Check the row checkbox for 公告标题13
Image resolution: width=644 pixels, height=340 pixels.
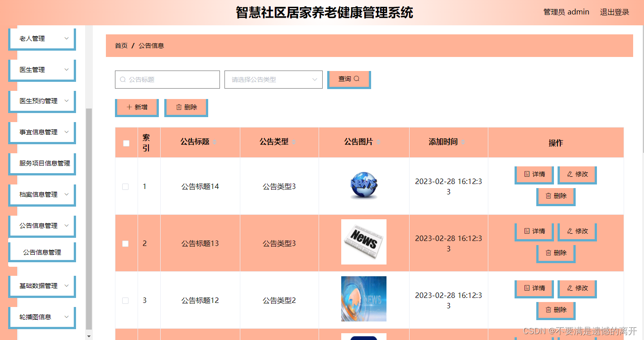pyautogui.click(x=125, y=243)
